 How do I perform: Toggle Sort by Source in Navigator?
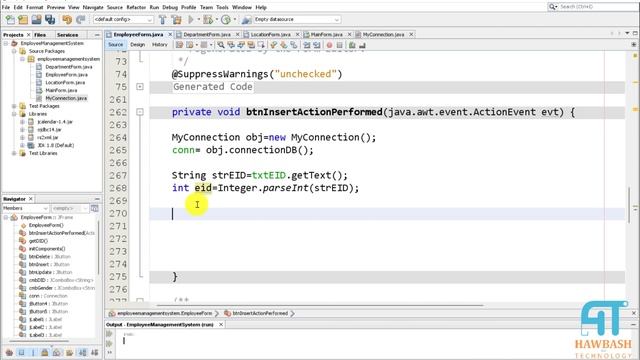(94, 353)
